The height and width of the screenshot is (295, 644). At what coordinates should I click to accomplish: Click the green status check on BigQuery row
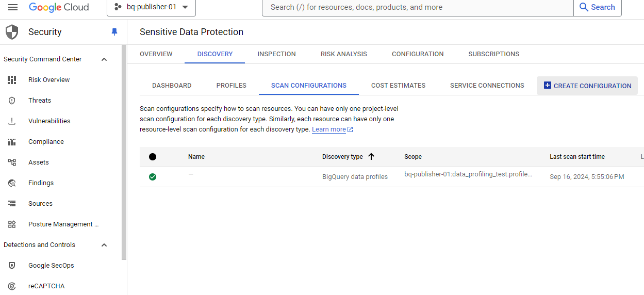pos(153,177)
